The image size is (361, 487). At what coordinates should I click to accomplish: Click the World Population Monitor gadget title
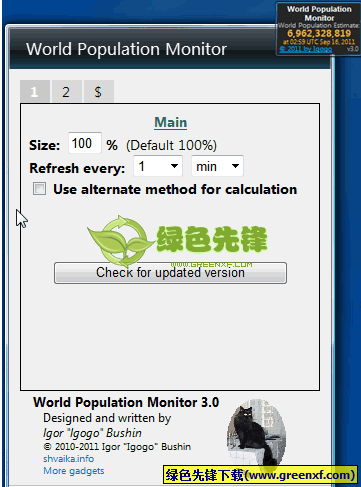[x=319, y=13]
